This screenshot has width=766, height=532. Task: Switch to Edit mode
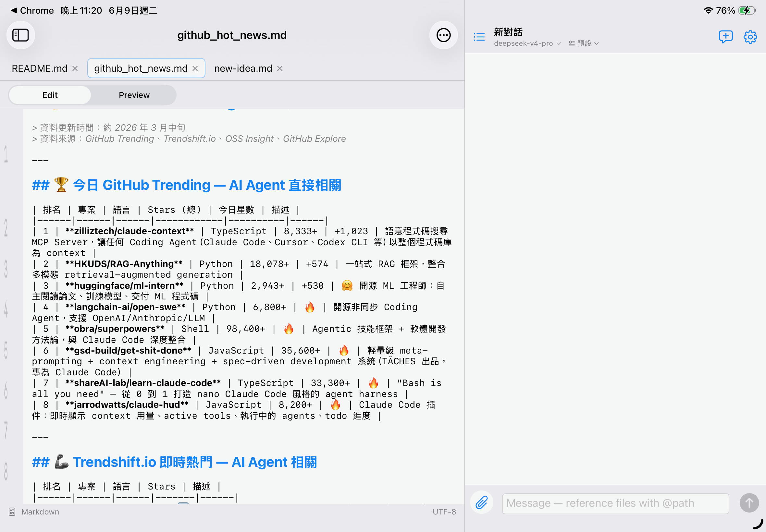coord(50,95)
